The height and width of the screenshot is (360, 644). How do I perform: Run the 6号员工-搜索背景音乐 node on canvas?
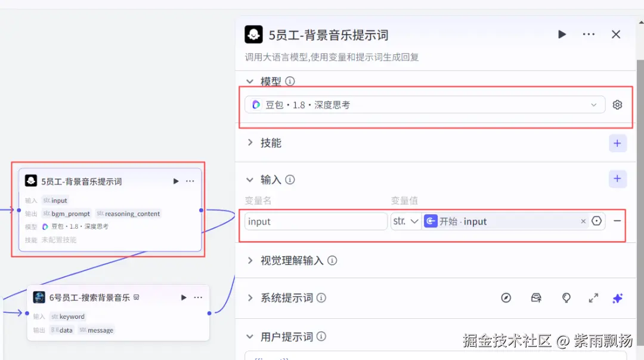pyautogui.click(x=184, y=297)
